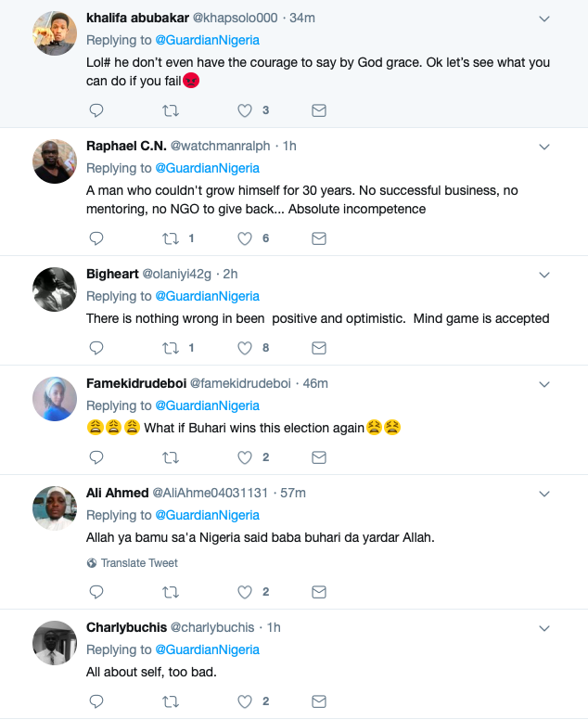Reply to Charlybuchis's tweet
588x720 pixels.
[96, 701]
